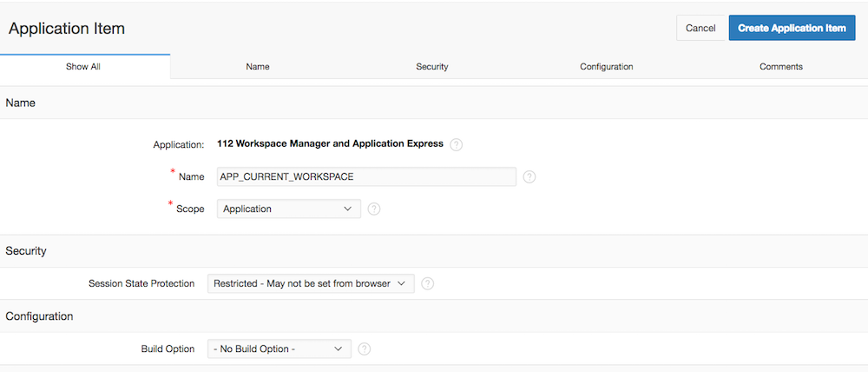Open help icon beside Name field
Image resolution: width=868 pixels, height=372 pixels.
click(529, 176)
